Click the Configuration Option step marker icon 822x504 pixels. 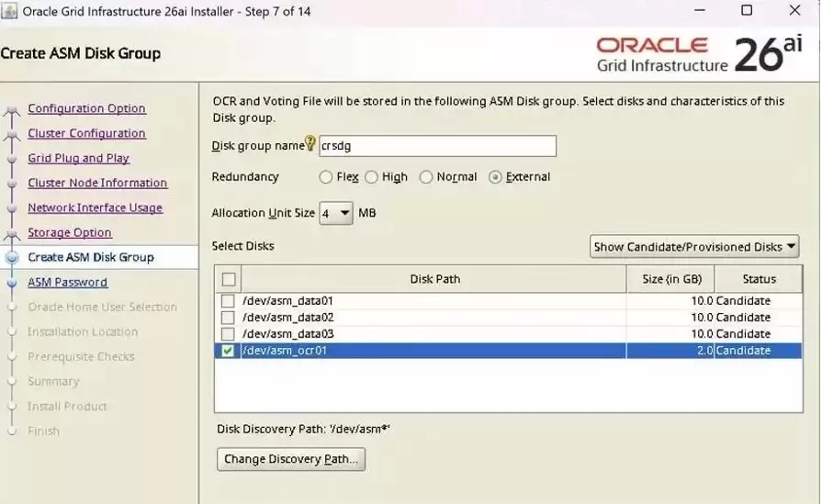click(12, 110)
